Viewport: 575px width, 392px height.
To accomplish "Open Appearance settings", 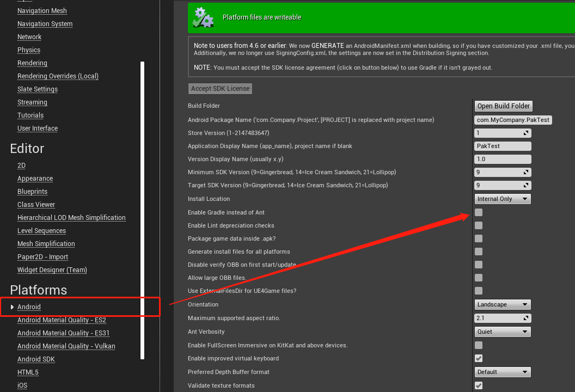I will coord(35,179).
